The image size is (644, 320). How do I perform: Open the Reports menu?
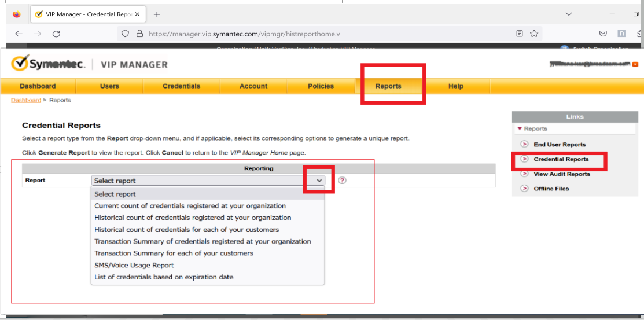(388, 86)
